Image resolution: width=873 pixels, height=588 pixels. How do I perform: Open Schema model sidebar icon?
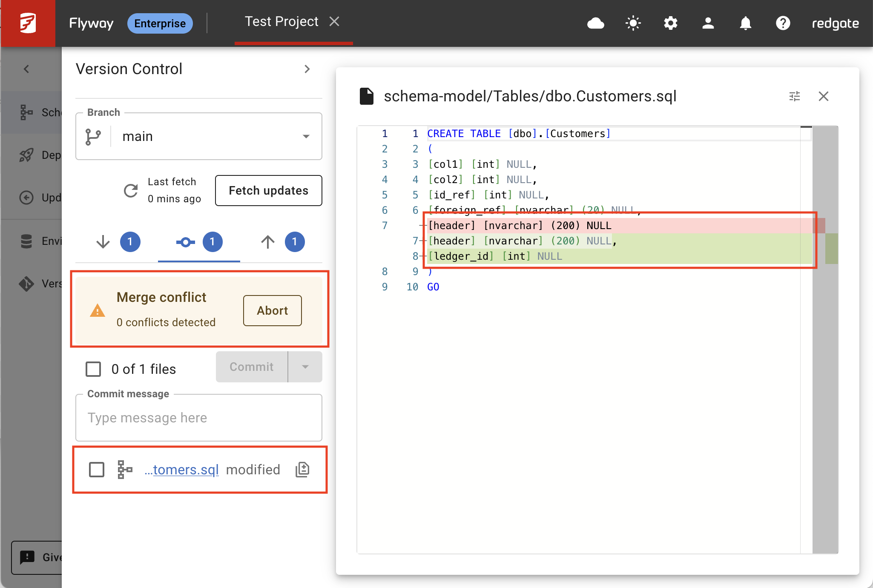26,112
